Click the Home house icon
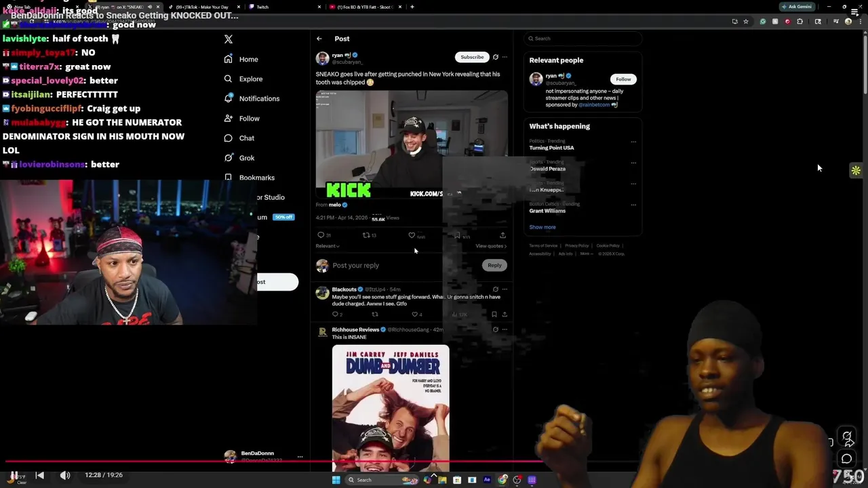Image resolution: width=868 pixels, height=488 pixels. [228, 59]
